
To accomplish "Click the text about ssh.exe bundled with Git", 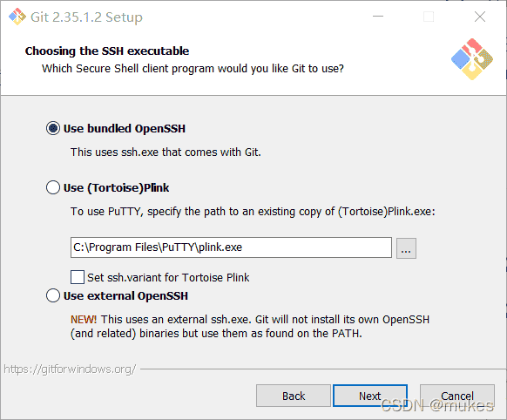I will pos(166,152).
